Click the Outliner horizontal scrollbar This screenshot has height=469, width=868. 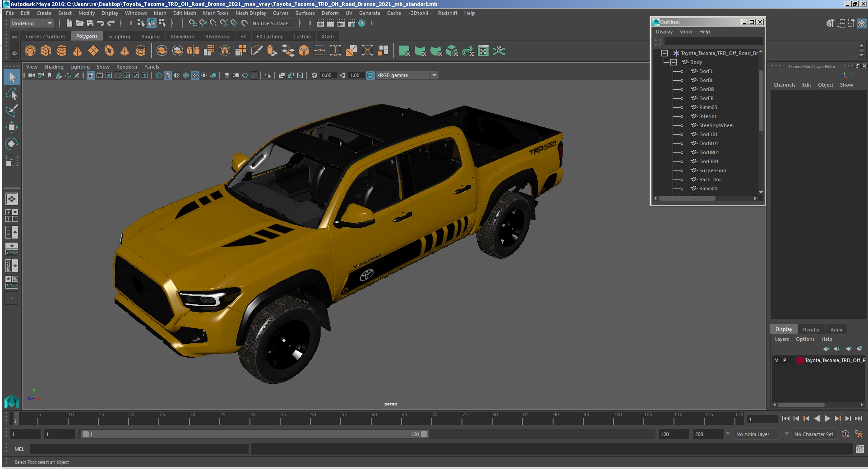pyautogui.click(x=687, y=198)
